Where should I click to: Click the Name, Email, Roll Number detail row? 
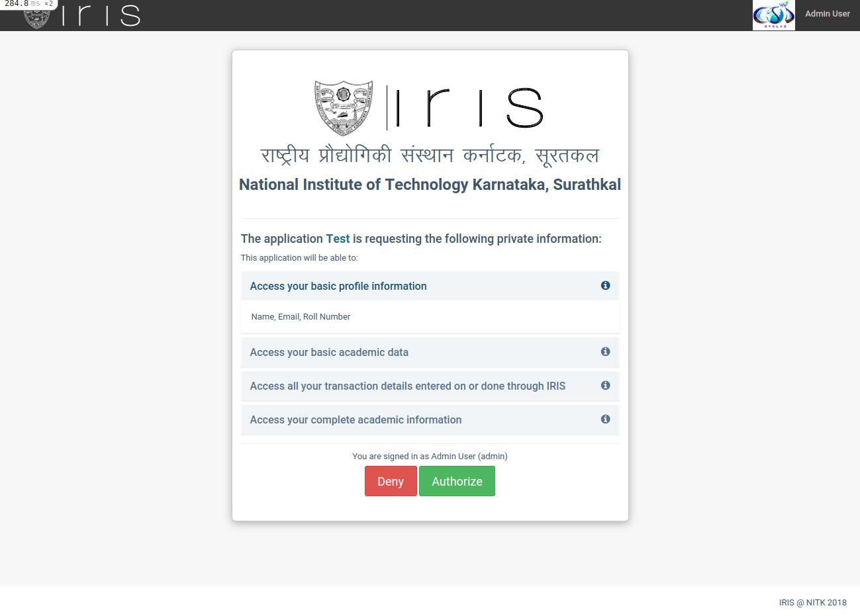point(301,316)
